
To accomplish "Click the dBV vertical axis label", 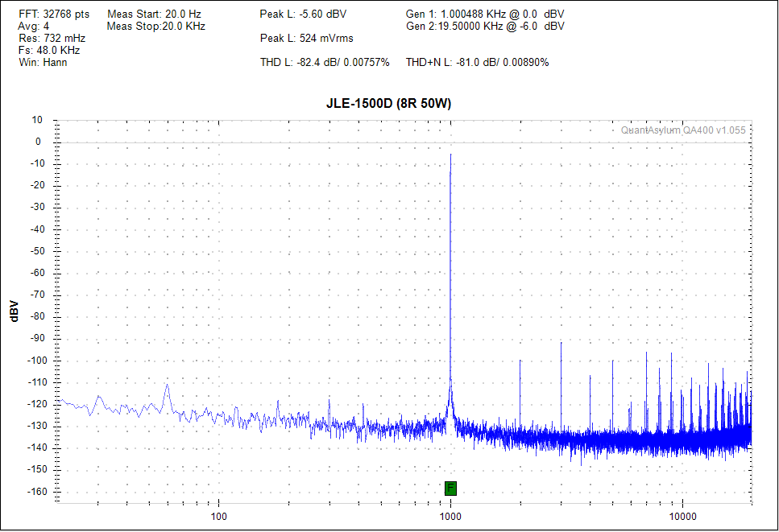I will 14,311.
